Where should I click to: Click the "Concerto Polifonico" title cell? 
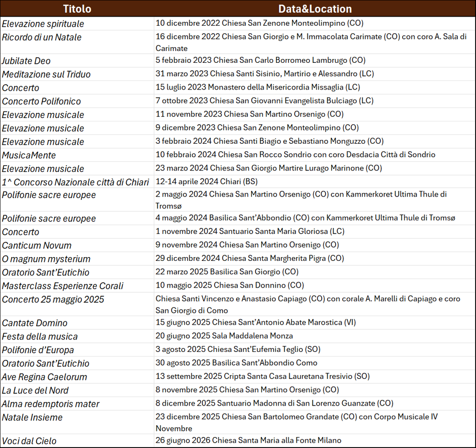[77, 101]
